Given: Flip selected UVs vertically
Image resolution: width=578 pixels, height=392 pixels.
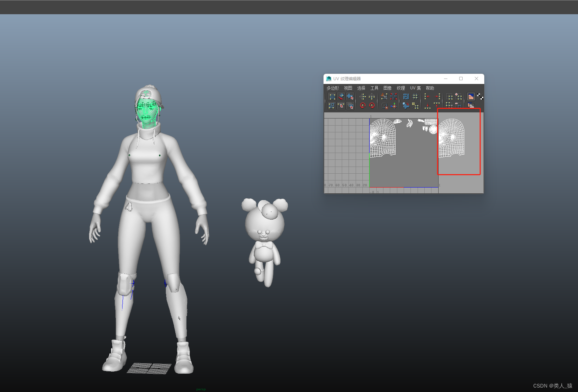Looking at the screenshot, I should [x=372, y=97].
